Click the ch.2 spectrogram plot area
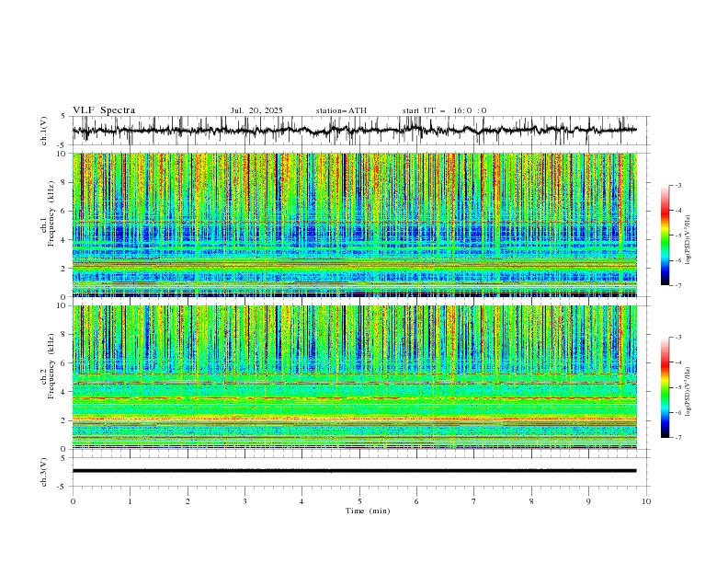 355,377
